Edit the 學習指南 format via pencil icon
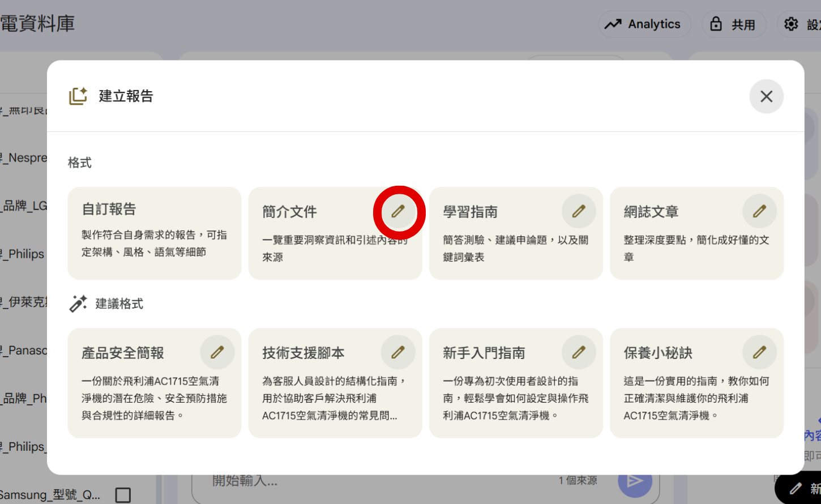 [x=579, y=210]
